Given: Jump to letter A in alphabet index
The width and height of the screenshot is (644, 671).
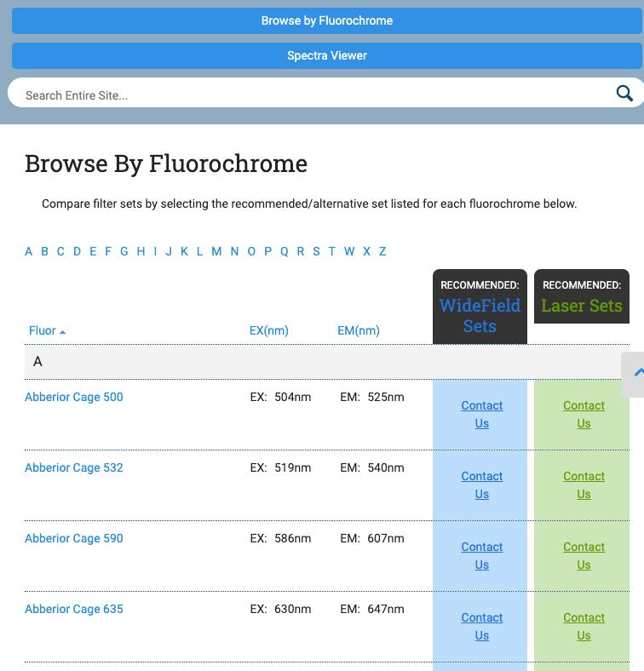Looking at the screenshot, I should pos(28,251).
